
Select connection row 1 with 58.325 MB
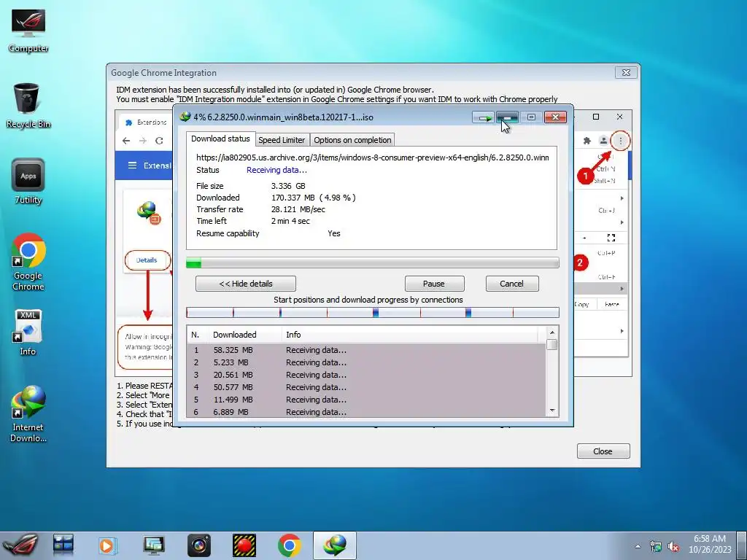366,350
